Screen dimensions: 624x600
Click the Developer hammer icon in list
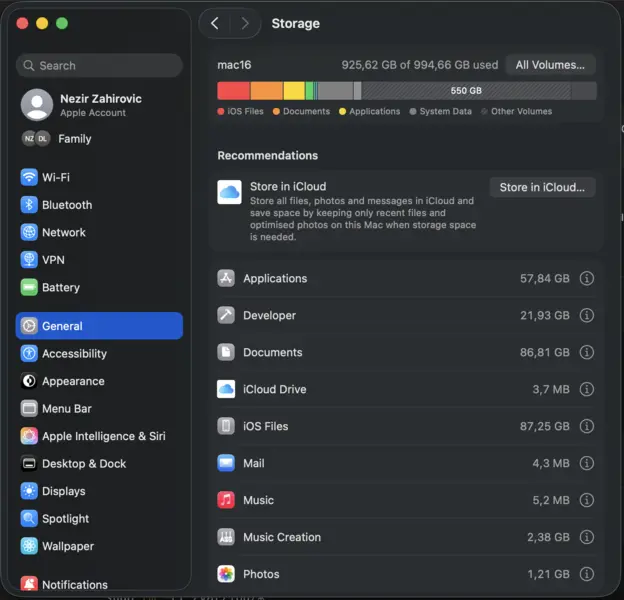pos(226,316)
